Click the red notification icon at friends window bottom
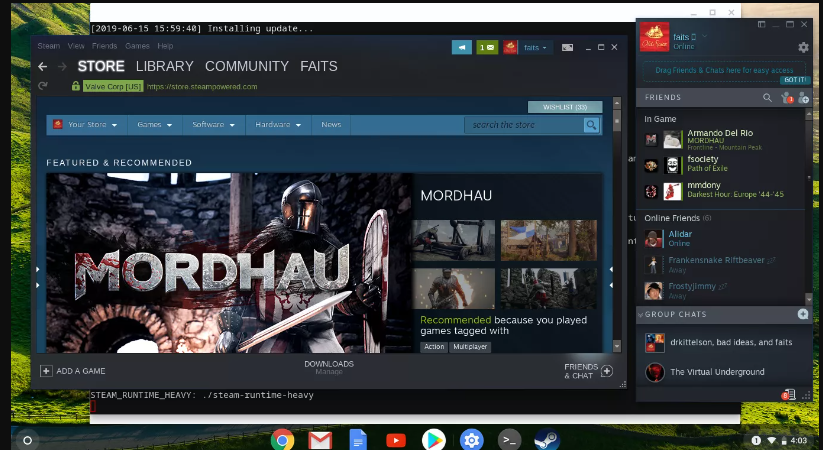Viewport: 823px width, 450px height. (788, 395)
